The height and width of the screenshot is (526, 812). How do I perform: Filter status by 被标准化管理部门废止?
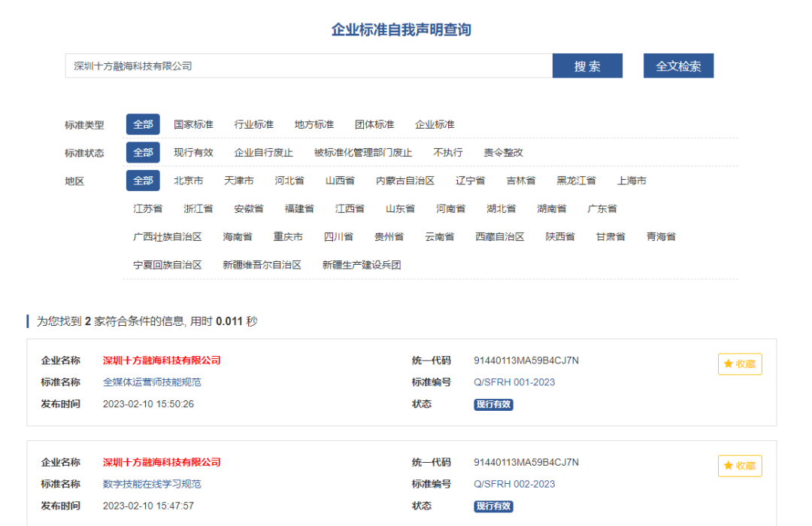(x=363, y=152)
